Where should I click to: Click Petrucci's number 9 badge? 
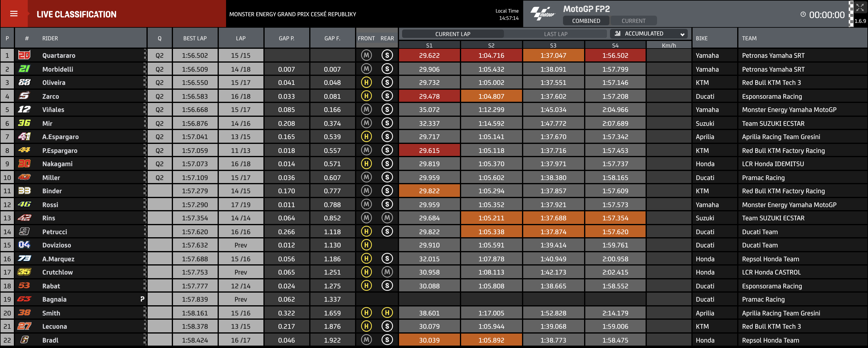coord(24,231)
